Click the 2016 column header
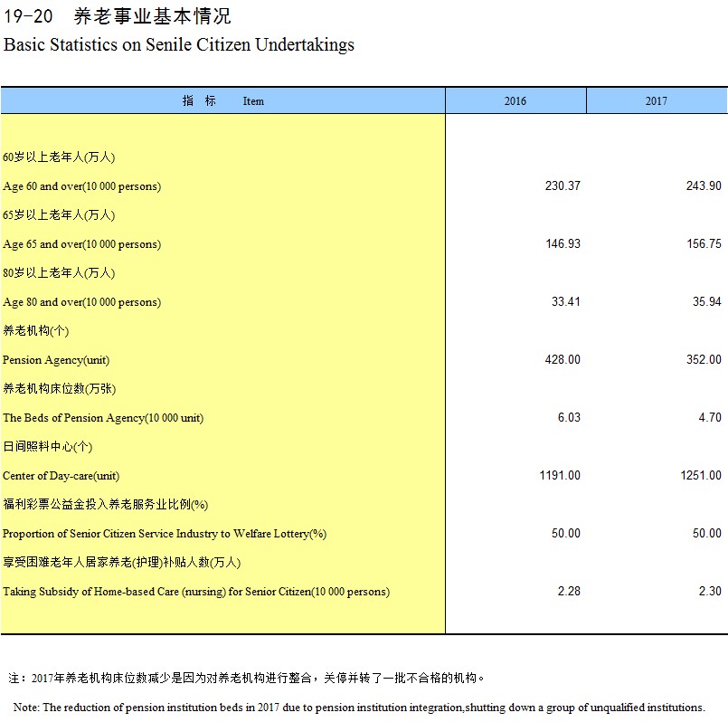The width and height of the screenshot is (728, 722). [x=515, y=100]
